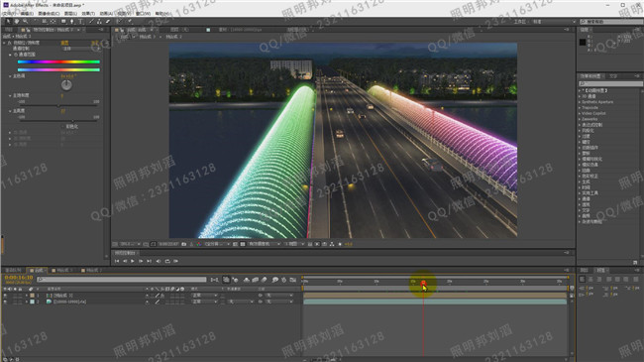Click the timeline layer search field

point(122,280)
